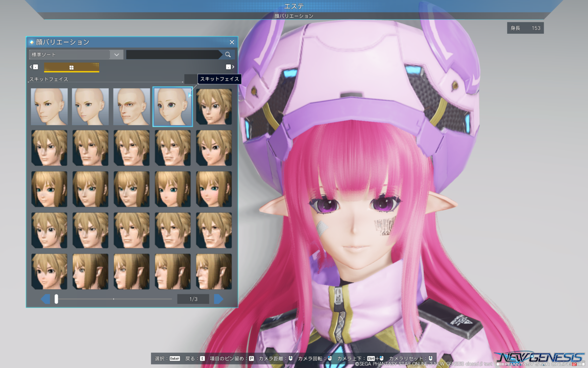Screen dimensions: 588x368
Task: Click the 戻る hint in bottom bar
Action: [x=195, y=359]
